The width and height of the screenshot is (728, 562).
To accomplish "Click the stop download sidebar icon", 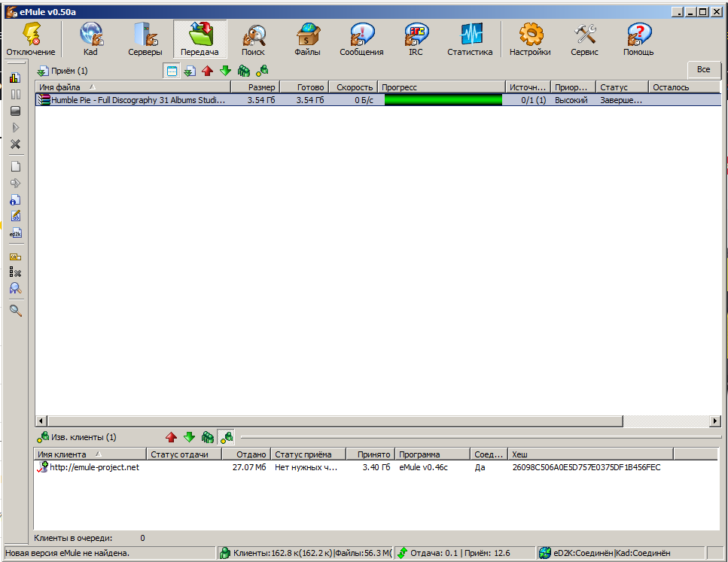I will click(15, 111).
